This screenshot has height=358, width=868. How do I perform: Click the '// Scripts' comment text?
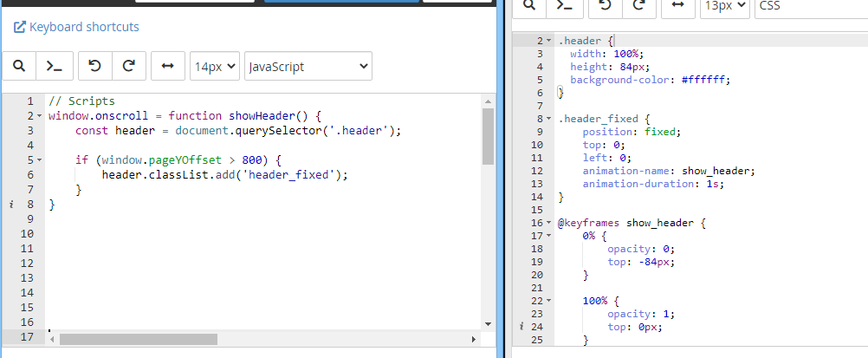coord(81,101)
